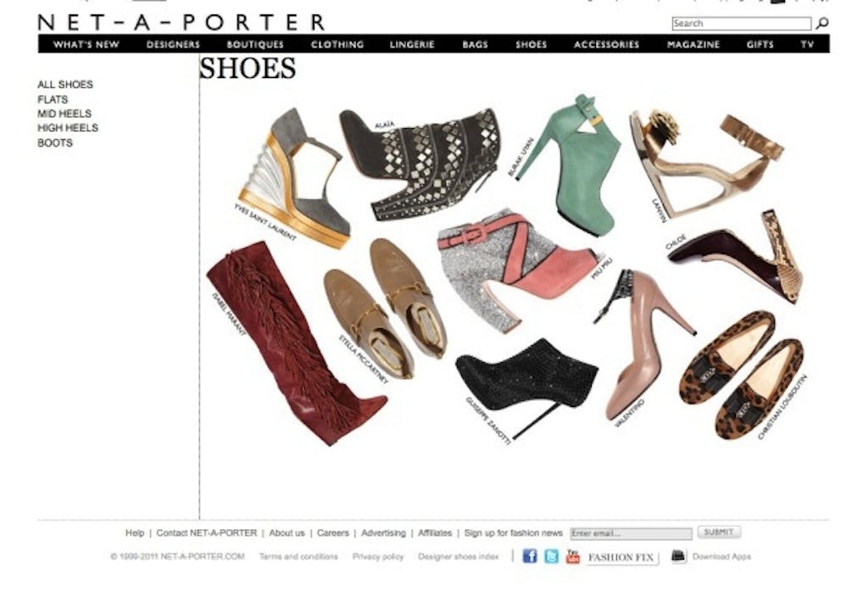
Task: Open the YouTube icon in footer
Action: coord(572,556)
